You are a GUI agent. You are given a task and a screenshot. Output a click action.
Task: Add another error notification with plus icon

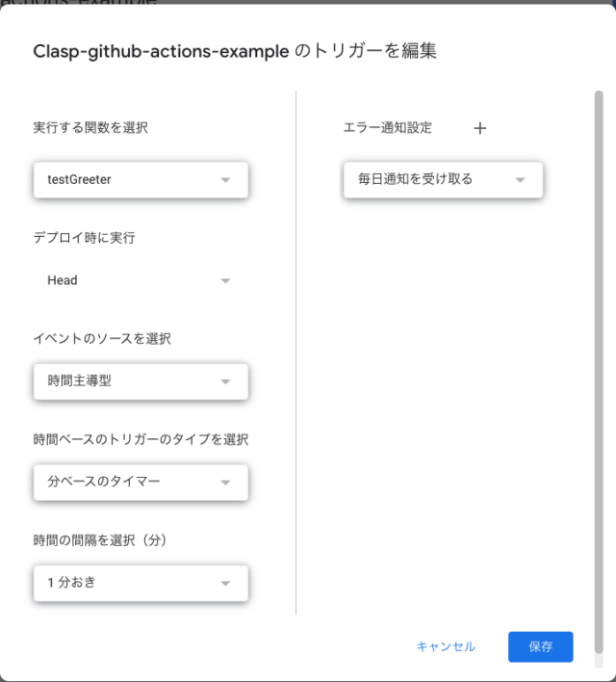[x=480, y=128]
